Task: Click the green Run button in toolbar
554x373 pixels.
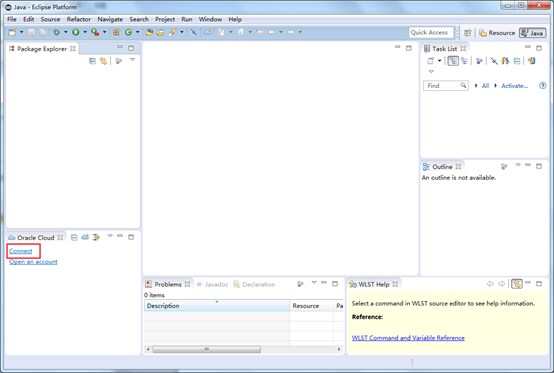Action: click(76, 32)
